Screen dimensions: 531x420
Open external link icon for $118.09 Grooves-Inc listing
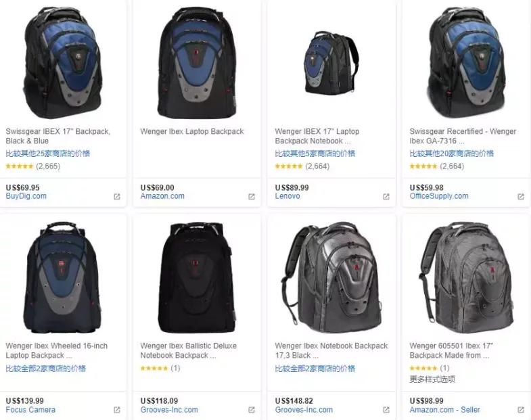pos(252,410)
